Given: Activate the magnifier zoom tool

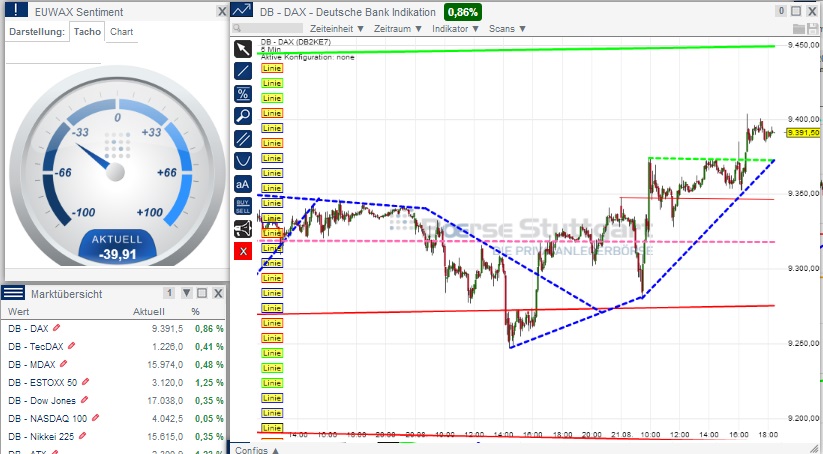Looking at the screenshot, I should 243,116.
